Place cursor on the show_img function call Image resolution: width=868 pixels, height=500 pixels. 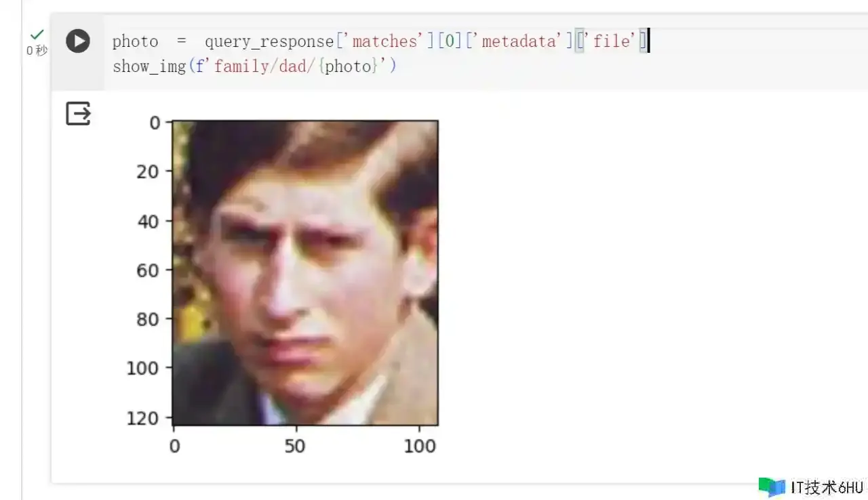click(x=149, y=66)
